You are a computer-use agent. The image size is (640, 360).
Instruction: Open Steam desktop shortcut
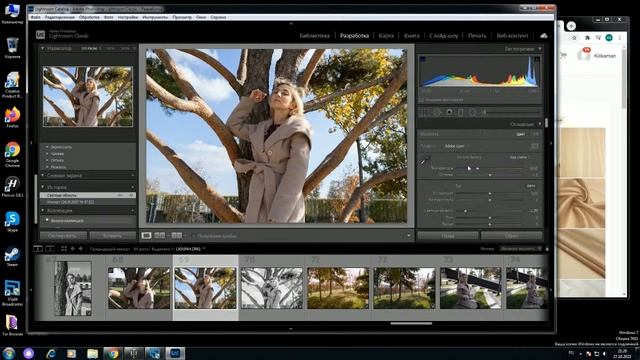12,256
